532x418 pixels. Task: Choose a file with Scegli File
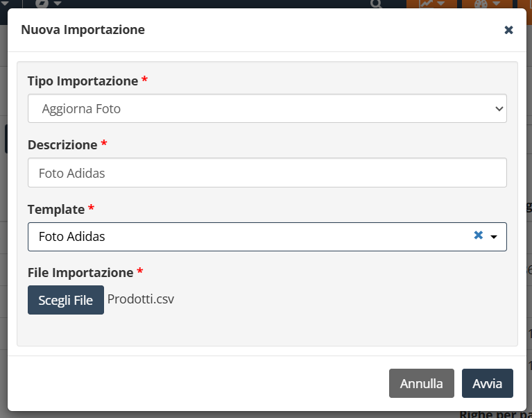66,300
